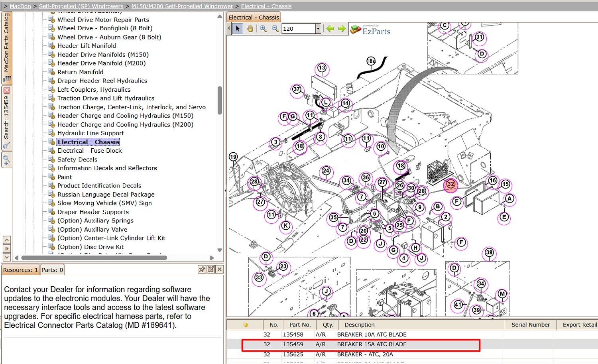Select the Electrical - Chassis diagram tab
The width and height of the screenshot is (598, 364).
coord(254,18)
